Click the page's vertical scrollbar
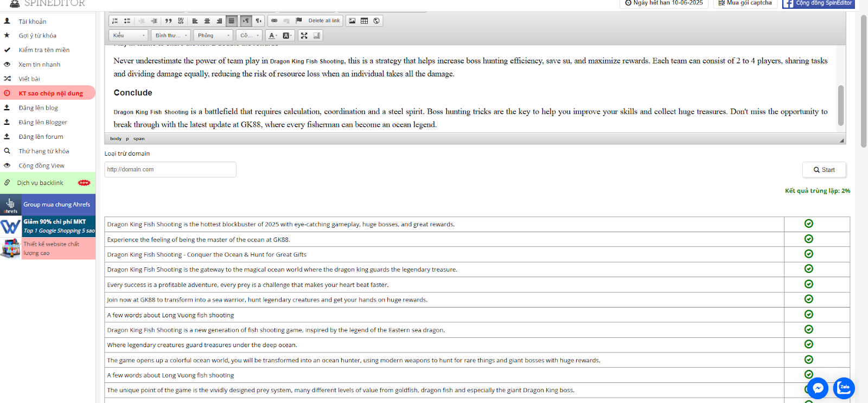The width and height of the screenshot is (868, 403). [864, 81]
